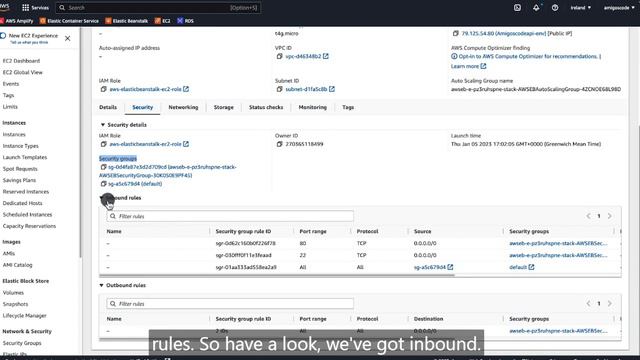Copy IAM role in Security details
Viewport: 640px width, 360px height.
[103, 144]
